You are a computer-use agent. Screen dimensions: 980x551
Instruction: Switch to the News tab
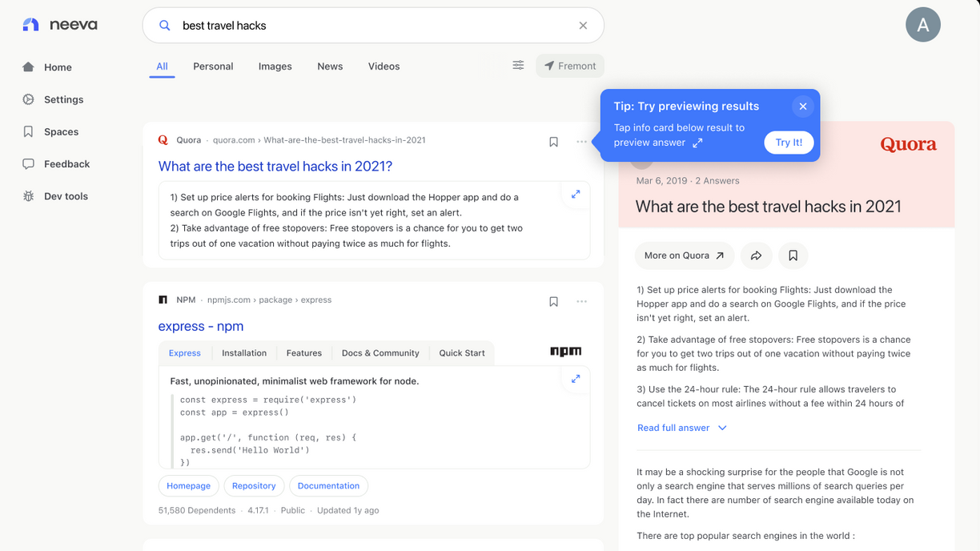330,66
